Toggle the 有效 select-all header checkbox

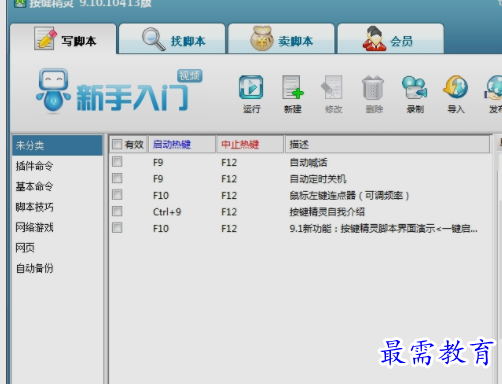(117, 144)
